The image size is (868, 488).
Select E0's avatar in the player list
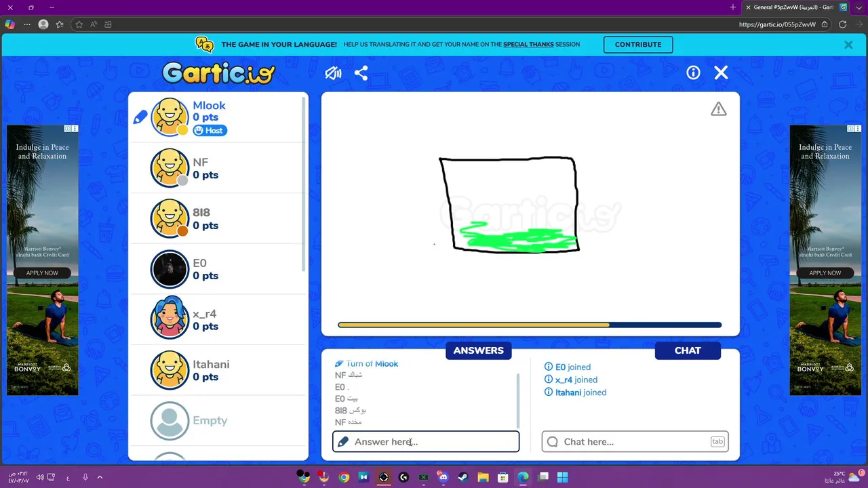tap(170, 269)
